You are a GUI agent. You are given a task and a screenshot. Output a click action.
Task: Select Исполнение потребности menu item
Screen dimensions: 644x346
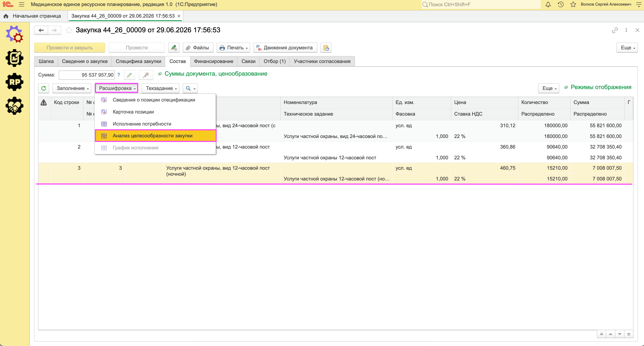(155, 124)
